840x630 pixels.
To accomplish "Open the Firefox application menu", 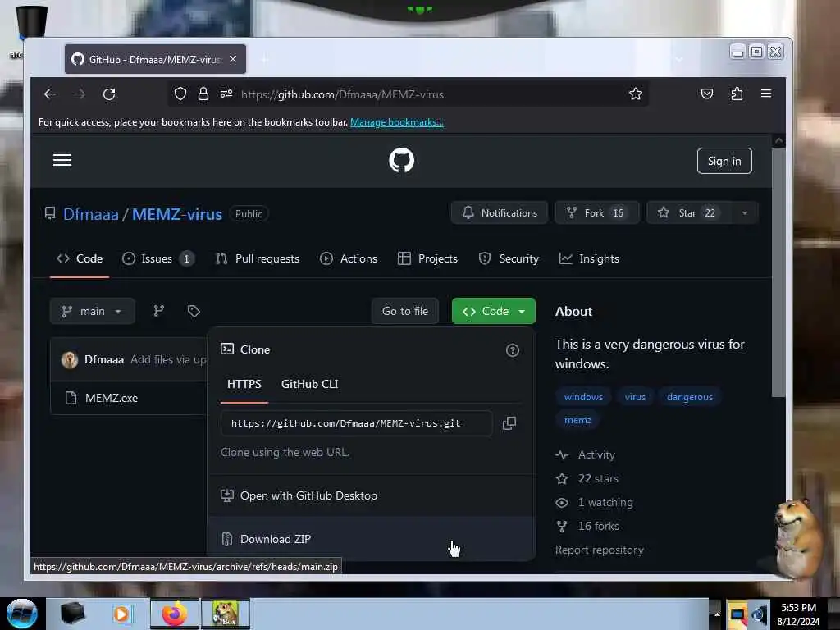I will click(x=766, y=94).
